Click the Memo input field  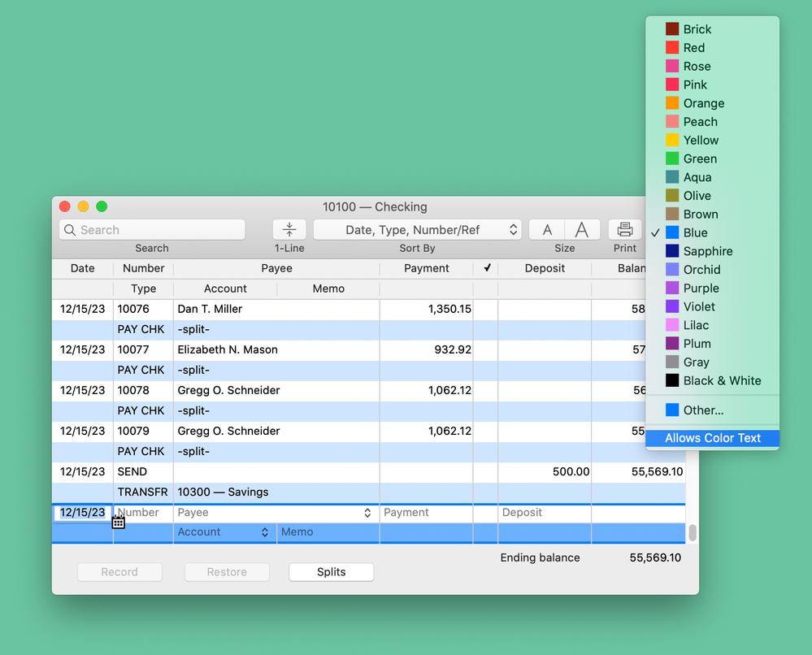click(328, 532)
